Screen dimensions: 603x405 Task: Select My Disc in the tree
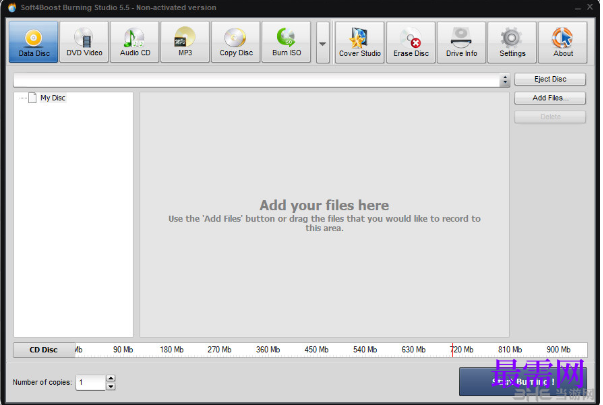tap(53, 98)
